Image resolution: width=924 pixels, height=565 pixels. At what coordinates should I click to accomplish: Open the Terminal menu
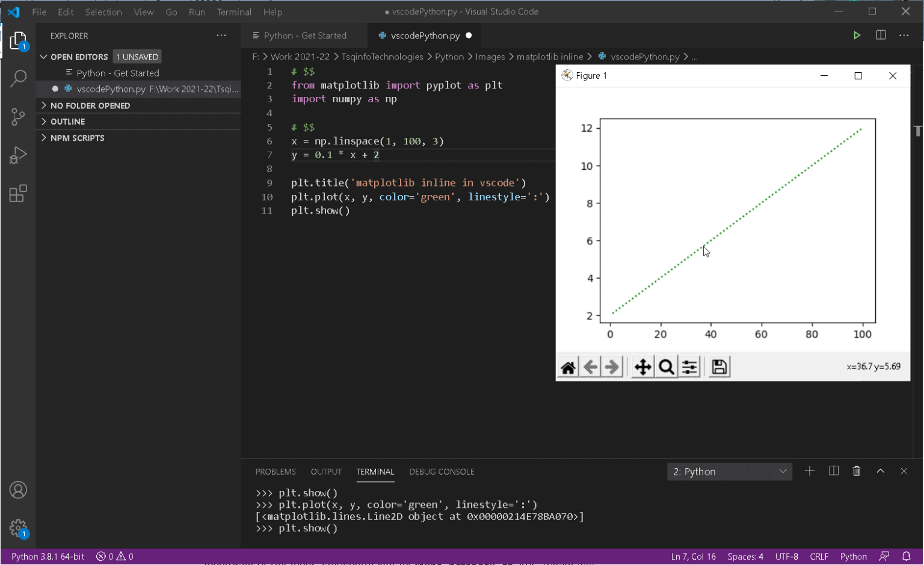(x=233, y=11)
